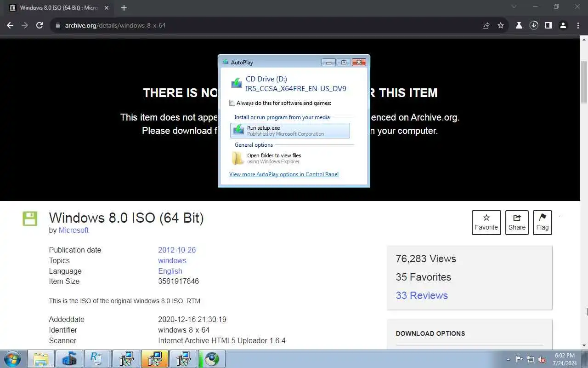The width and height of the screenshot is (588, 368).
Task: Click the '35 Favorites' text
Action: tap(424, 277)
